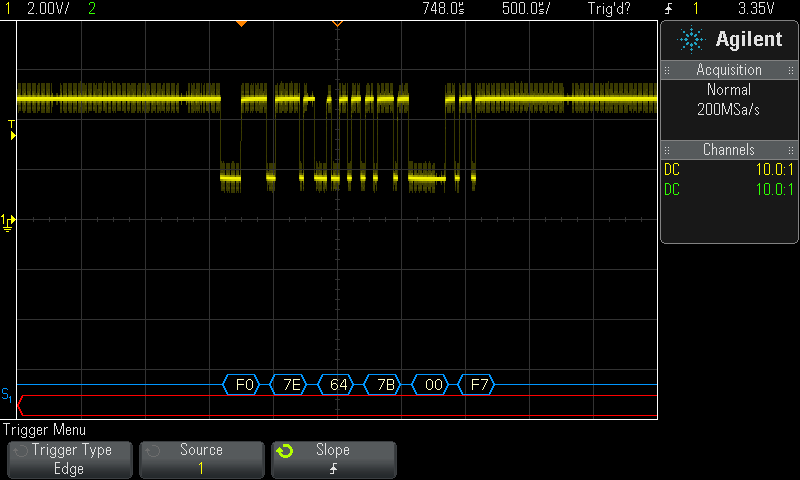Toggle channel 2 indicator in status bar
This screenshot has width=800, height=480.
click(x=93, y=9)
